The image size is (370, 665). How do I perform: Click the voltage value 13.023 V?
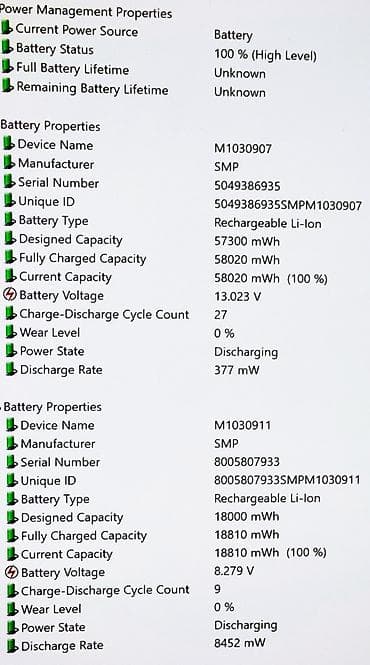[238, 296]
